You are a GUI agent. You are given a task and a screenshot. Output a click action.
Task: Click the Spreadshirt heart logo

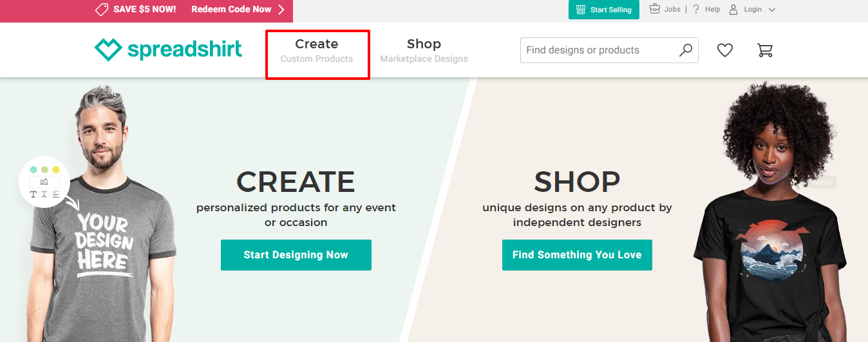[108, 50]
